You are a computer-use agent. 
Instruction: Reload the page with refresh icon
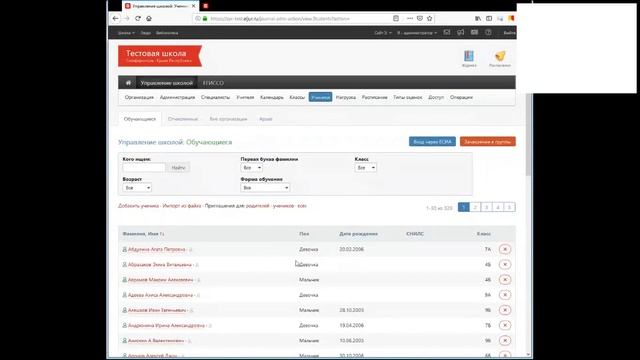138,18
